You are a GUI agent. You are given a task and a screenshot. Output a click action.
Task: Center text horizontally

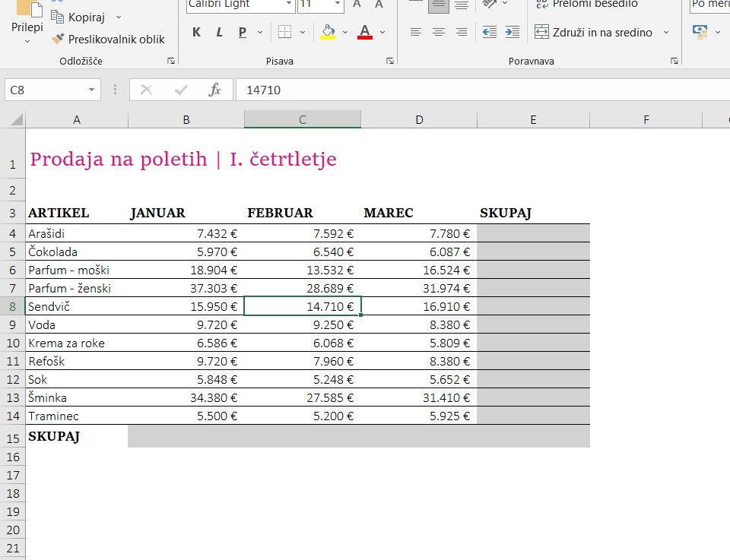point(439,32)
